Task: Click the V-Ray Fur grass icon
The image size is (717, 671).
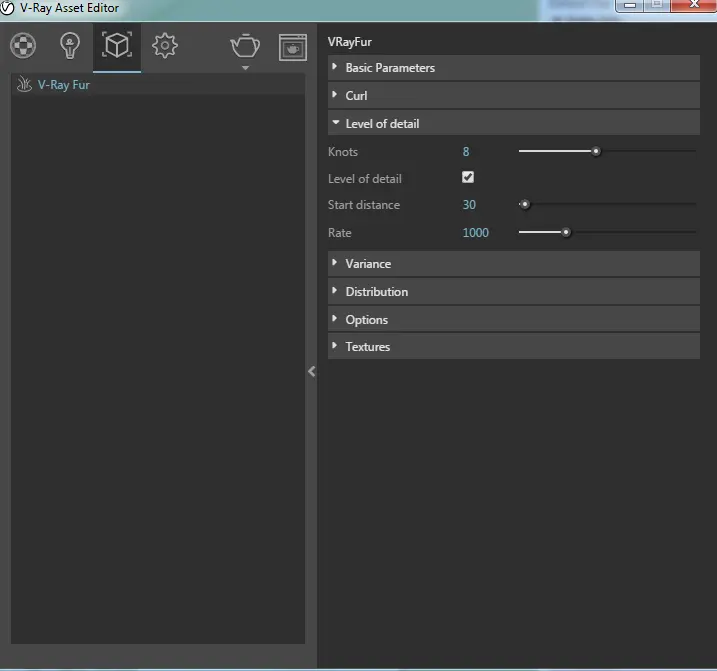Action: (25, 85)
